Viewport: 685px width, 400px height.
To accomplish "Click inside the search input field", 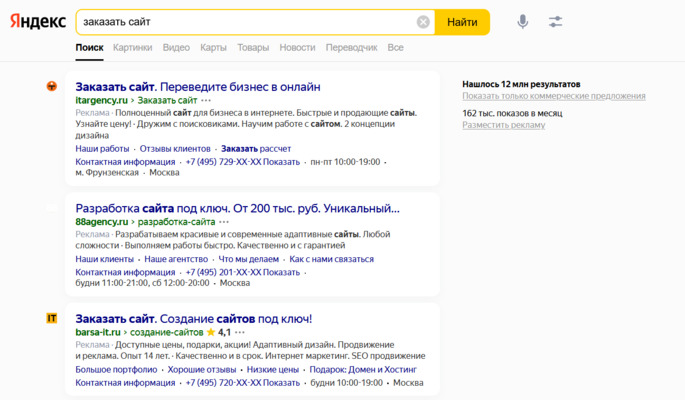I will pos(240,22).
